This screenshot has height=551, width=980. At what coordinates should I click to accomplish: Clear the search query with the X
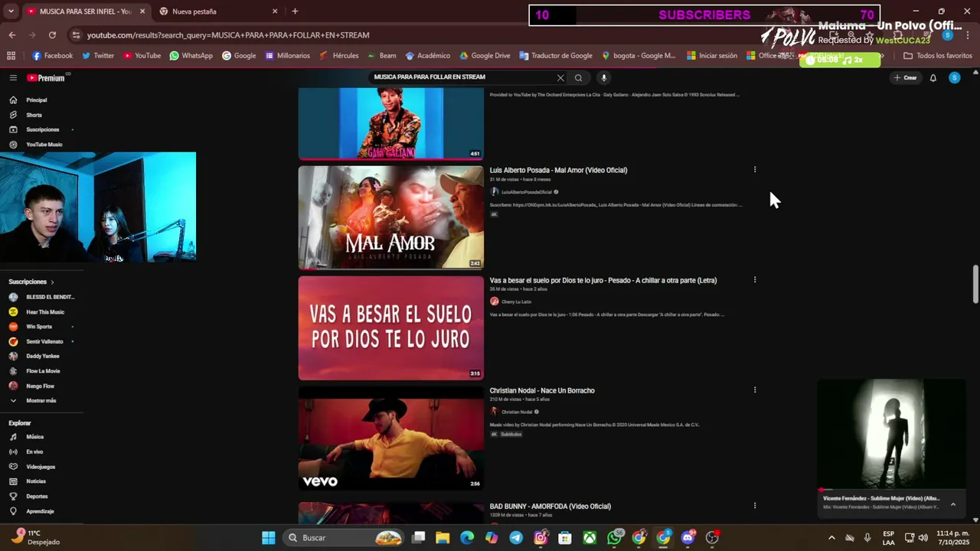pyautogui.click(x=560, y=77)
